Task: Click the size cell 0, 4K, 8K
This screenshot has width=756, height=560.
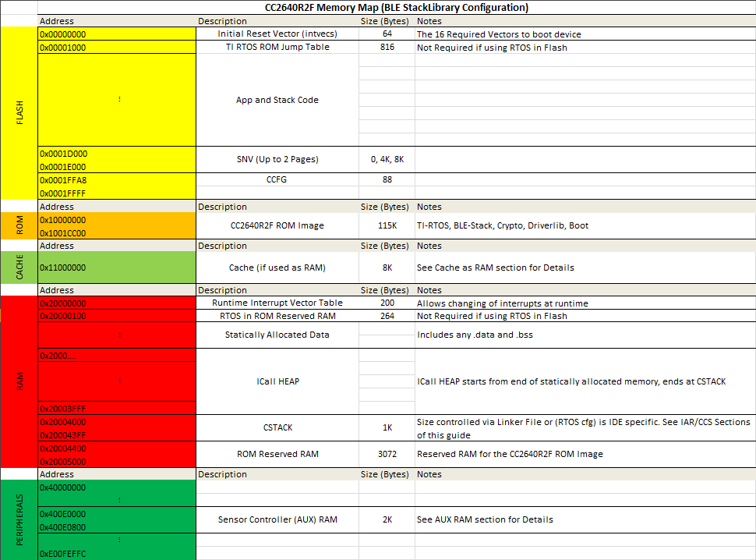Action: click(387, 160)
